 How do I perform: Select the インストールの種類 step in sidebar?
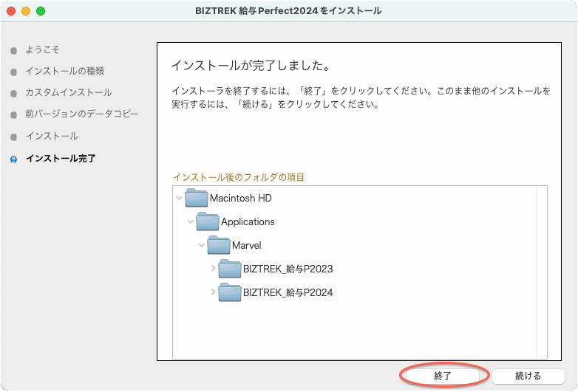click(64, 72)
